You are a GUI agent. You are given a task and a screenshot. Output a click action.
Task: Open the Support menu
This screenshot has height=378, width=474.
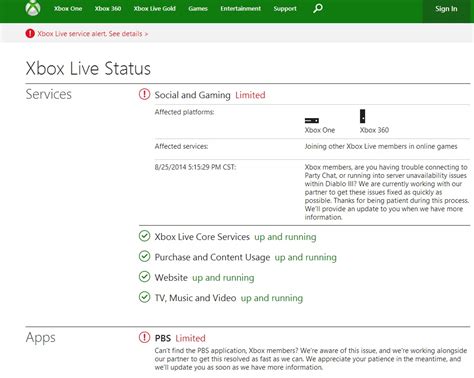285,9
